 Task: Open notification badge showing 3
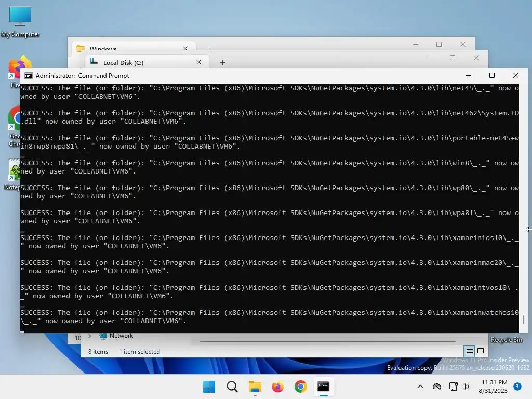pyautogui.click(x=517, y=387)
